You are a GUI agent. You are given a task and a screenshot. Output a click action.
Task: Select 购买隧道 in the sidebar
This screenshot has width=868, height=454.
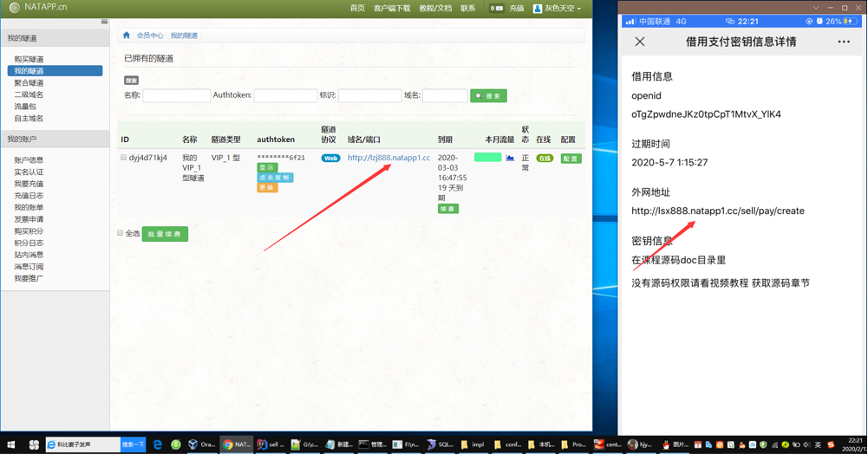click(x=29, y=59)
